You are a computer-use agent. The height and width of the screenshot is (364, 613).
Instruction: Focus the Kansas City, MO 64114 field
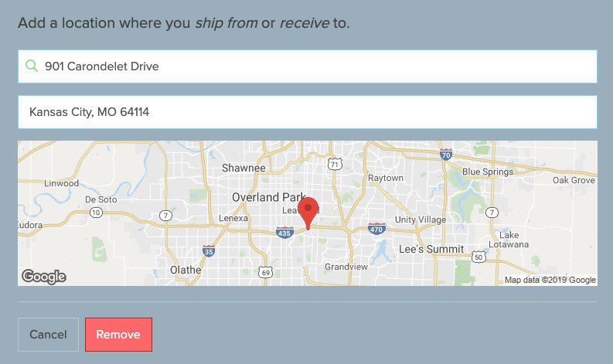pyautogui.click(x=308, y=112)
